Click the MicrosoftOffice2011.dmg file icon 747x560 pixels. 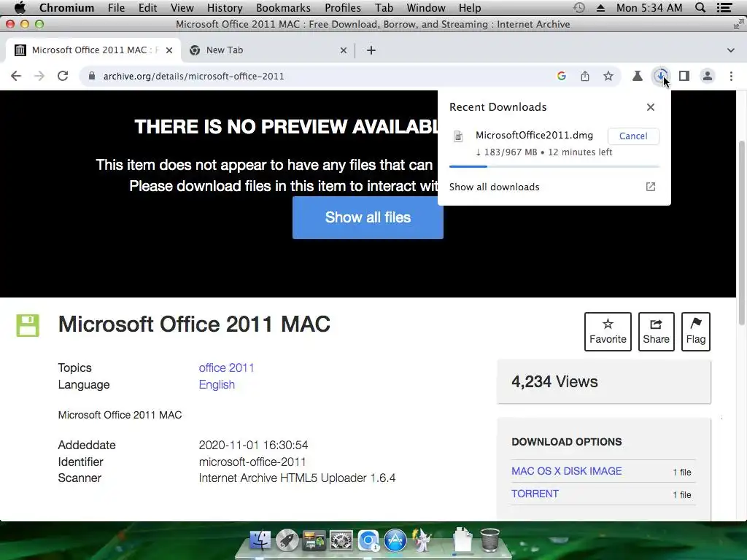[458, 136]
